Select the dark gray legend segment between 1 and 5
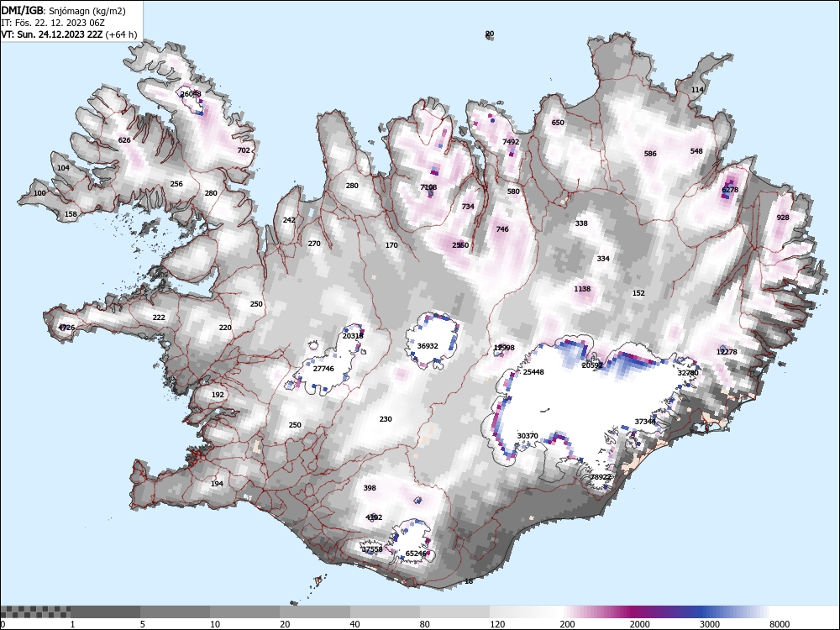 point(106,612)
